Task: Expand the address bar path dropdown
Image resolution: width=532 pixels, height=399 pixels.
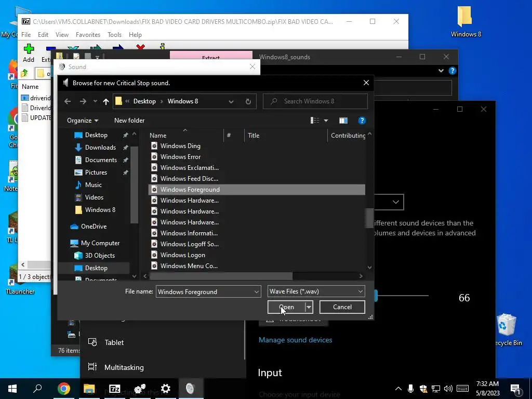Action: [231, 101]
